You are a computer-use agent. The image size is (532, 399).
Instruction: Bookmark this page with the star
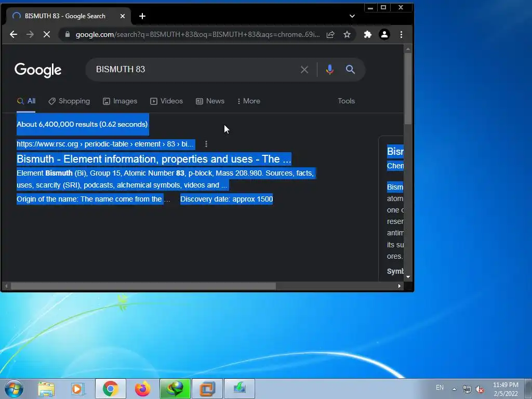pyautogui.click(x=347, y=34)
